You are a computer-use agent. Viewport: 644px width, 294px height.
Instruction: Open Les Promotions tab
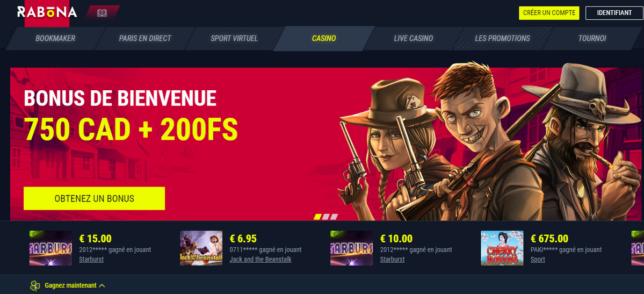coord(502,39)
